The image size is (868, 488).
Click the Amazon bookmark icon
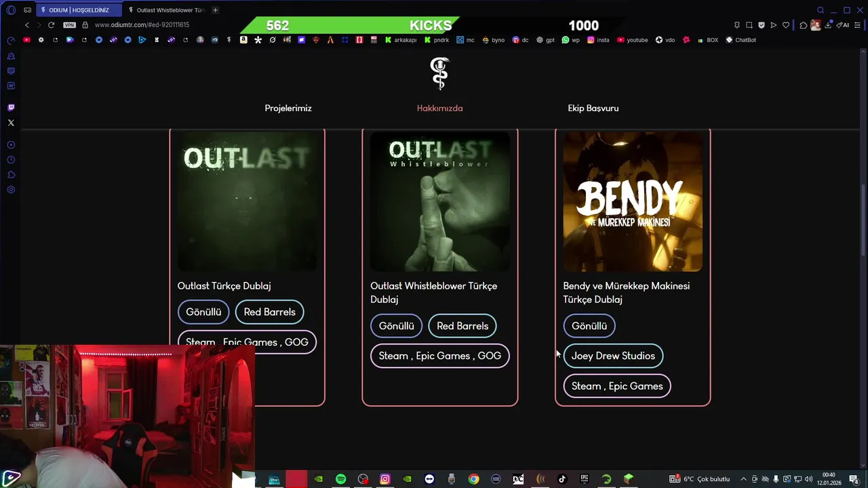243,40
